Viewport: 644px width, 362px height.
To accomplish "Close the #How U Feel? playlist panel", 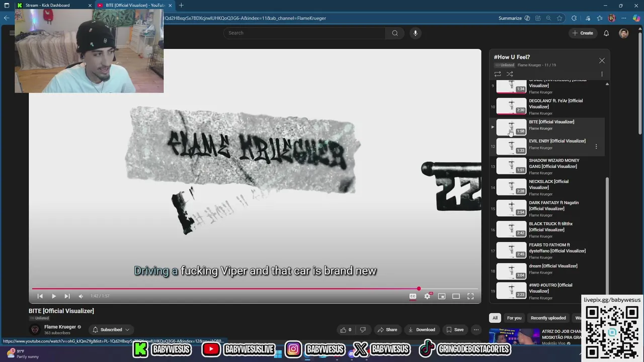I will tap(602, 60).
